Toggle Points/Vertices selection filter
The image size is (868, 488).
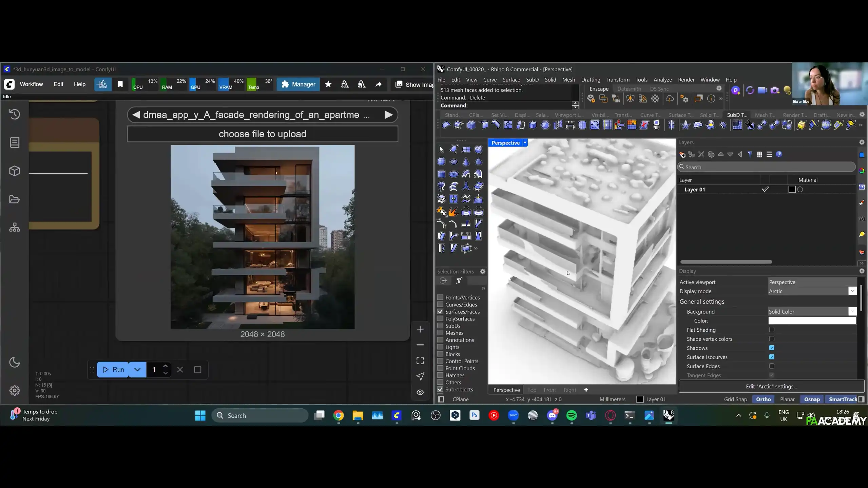[x=440, y=297]
